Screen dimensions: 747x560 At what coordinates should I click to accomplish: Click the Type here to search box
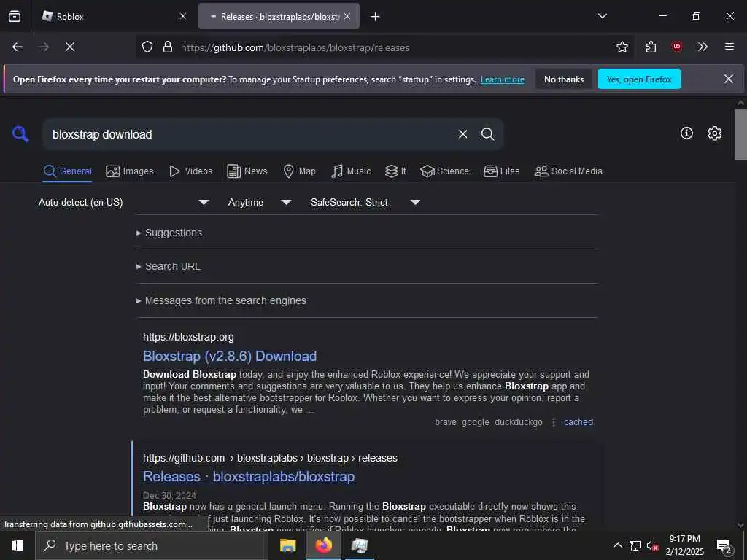tap(152, 545)
